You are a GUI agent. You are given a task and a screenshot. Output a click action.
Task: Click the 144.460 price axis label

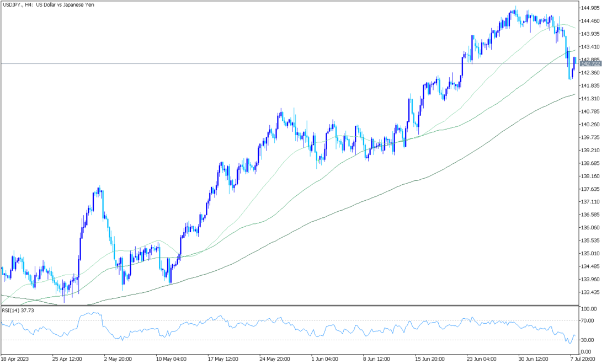tap(591, 21)
